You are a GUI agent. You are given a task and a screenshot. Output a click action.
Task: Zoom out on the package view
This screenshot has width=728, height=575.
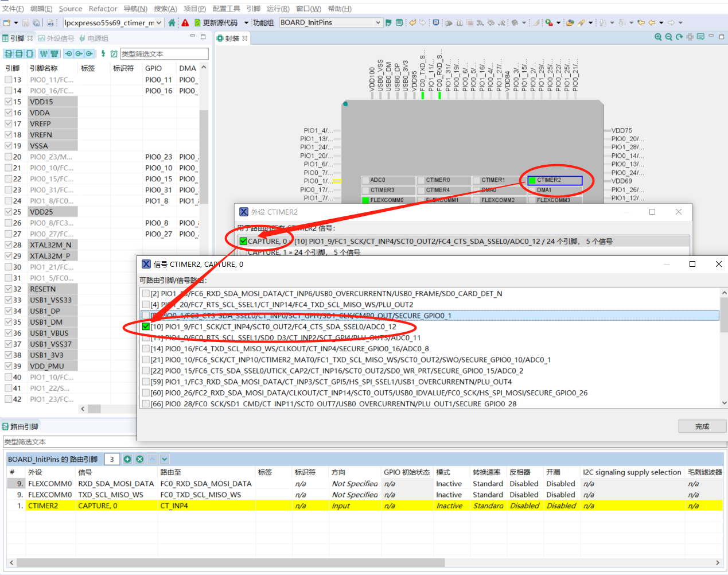[x=668, y=37]
